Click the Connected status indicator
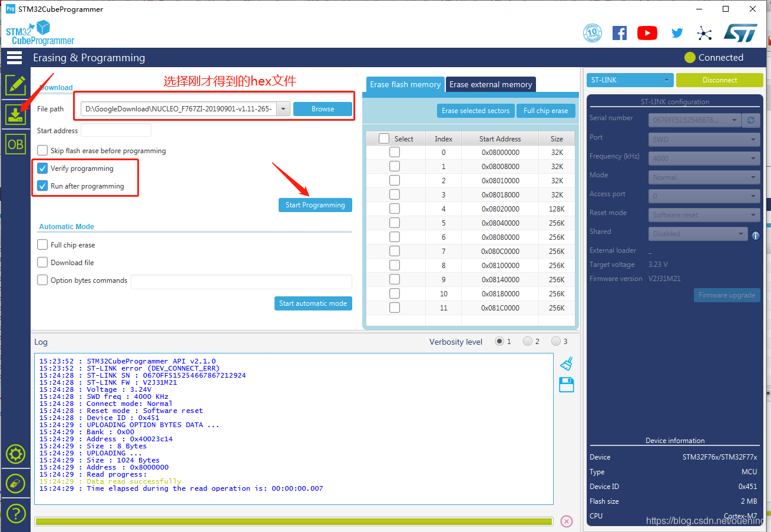771x532 pixels. click(x=714, y=57)
